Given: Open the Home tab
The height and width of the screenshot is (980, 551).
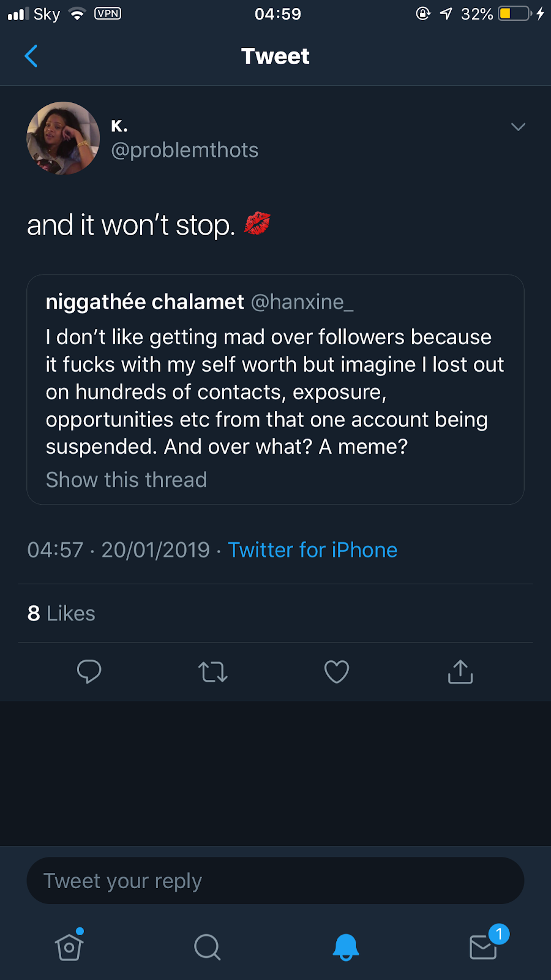Looking at the screenshot, I should [69, 947].
